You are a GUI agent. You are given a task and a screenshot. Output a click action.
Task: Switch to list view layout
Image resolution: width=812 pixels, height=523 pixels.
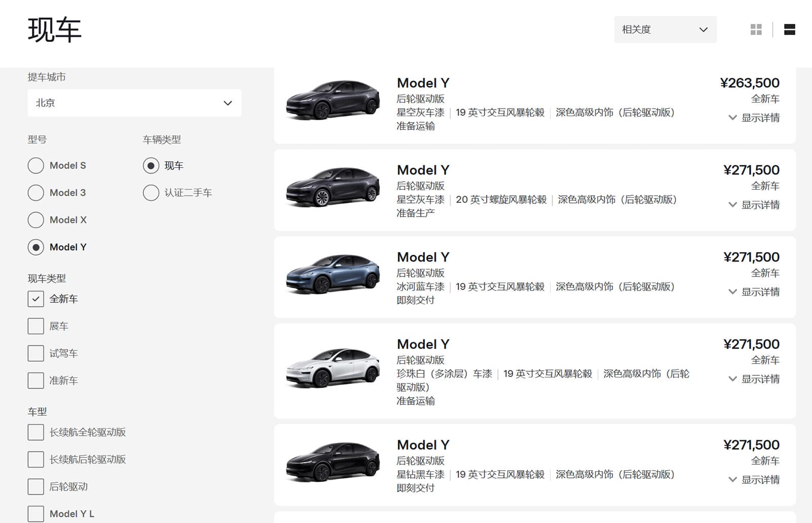point(790,29)
